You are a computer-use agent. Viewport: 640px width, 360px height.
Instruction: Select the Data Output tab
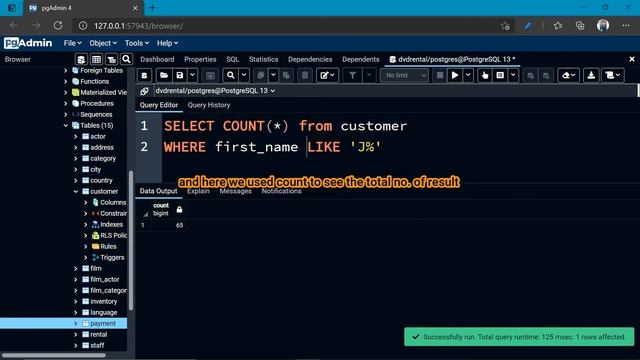[x=158, y=191]
